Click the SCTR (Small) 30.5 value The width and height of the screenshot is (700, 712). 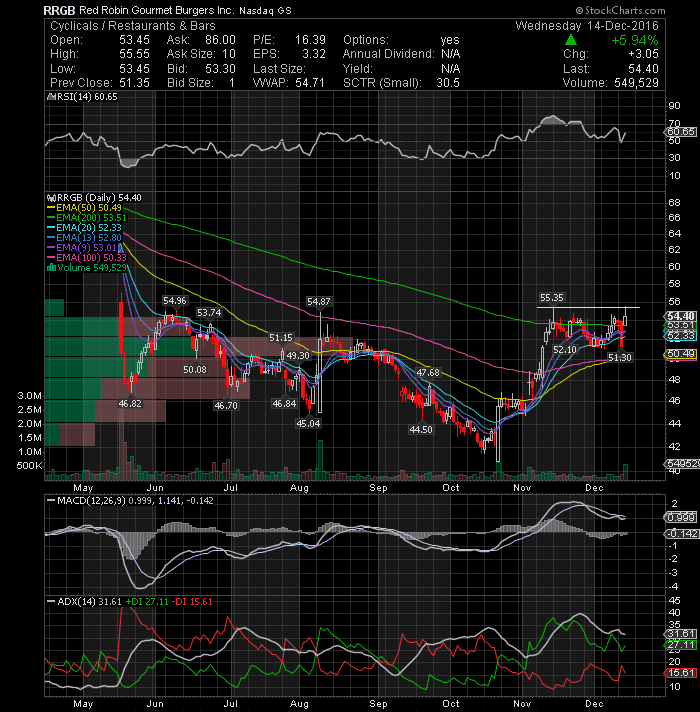click(x=448, y=83)
